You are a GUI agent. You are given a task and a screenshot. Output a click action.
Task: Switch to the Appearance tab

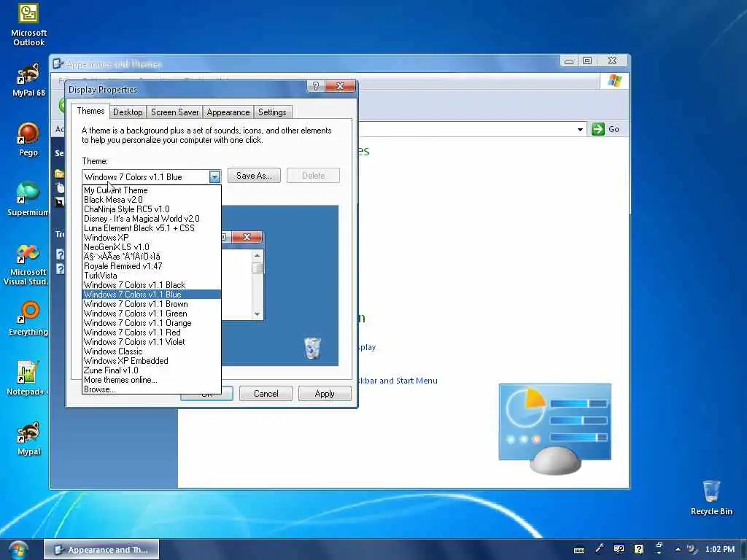[228, 112]
